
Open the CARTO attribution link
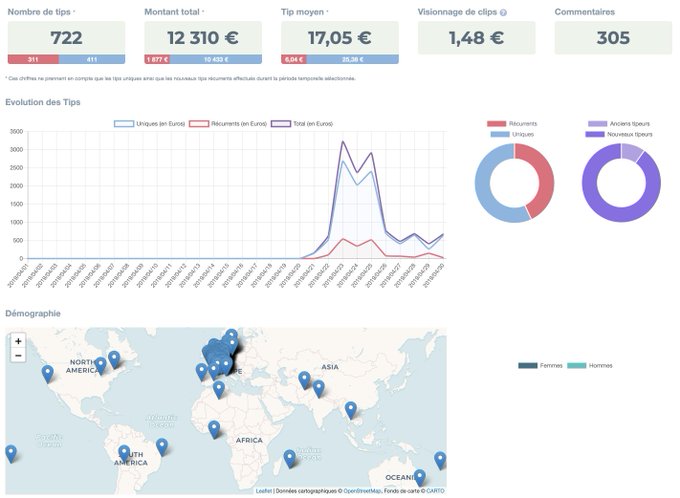tap(435, 491)
